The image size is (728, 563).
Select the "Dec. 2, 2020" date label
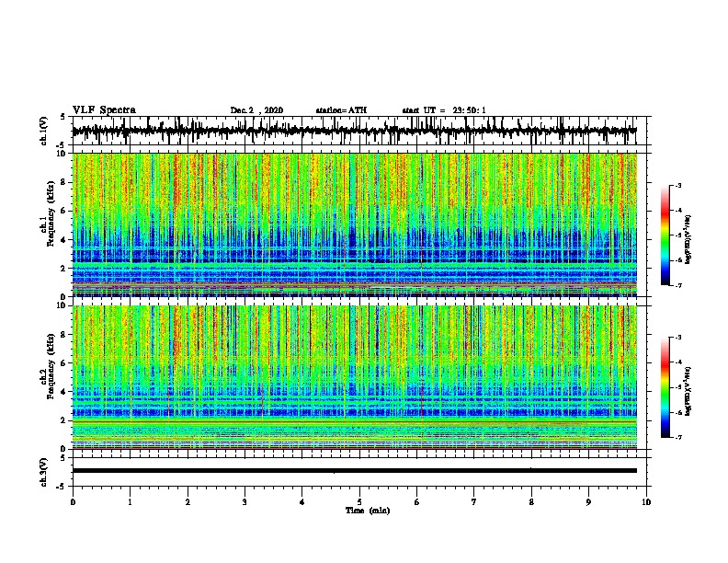coord(256,110)
